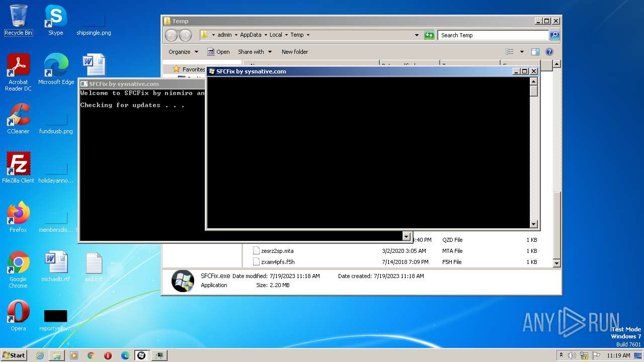Image resolution: width=644 pixels, height=362 pixels.
Task: Show hidden tray icons arrow
Action: tap(561, 355)
